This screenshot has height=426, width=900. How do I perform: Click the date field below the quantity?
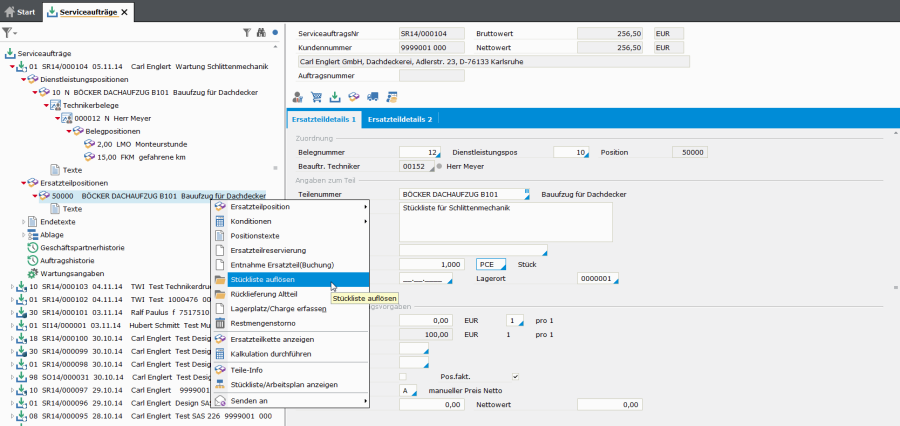(425, 279)
